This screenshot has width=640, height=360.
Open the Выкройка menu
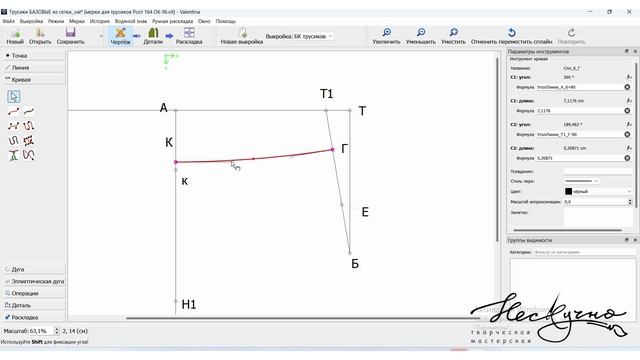point(31,21)
